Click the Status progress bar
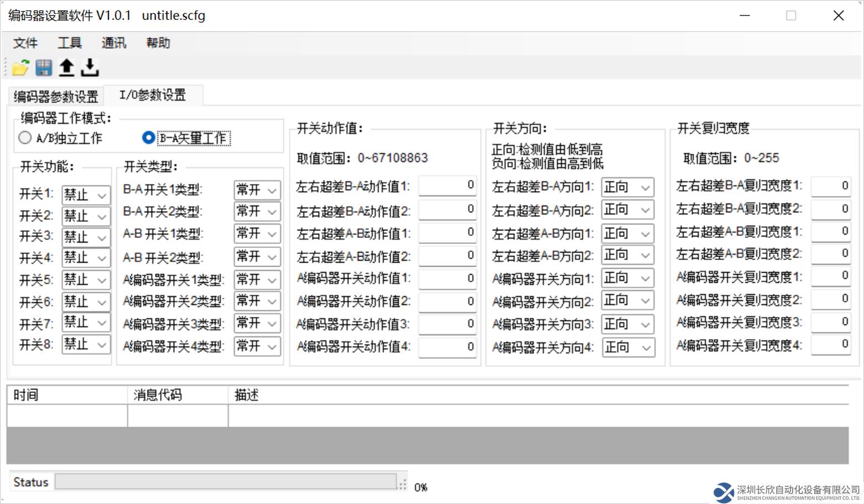 [226, 482]
